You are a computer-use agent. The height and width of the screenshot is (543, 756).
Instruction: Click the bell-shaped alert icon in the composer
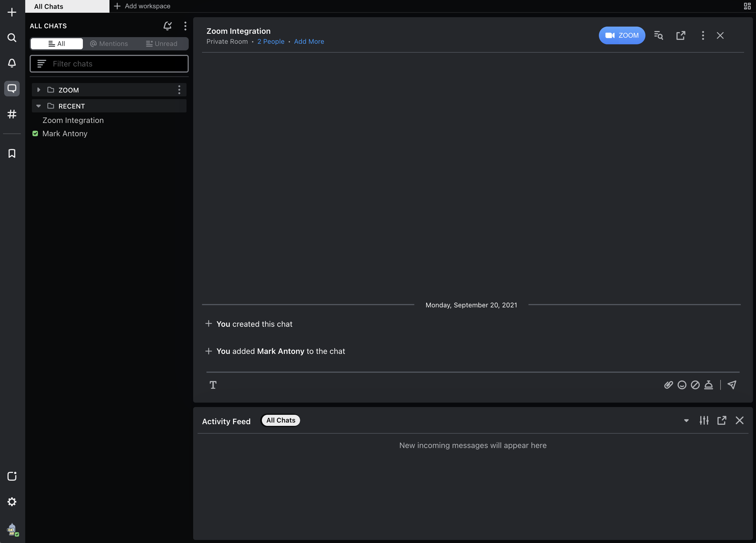pyautogui.click(x=709, y=385)
